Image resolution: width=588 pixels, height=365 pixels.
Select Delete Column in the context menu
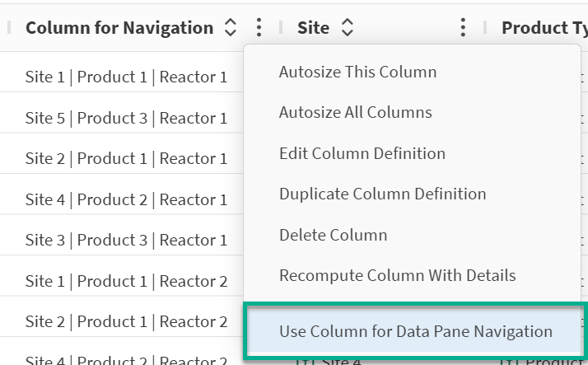333,235
